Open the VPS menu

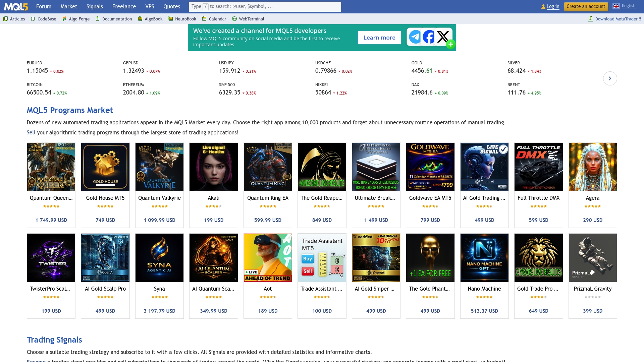(x=150, y=6)
